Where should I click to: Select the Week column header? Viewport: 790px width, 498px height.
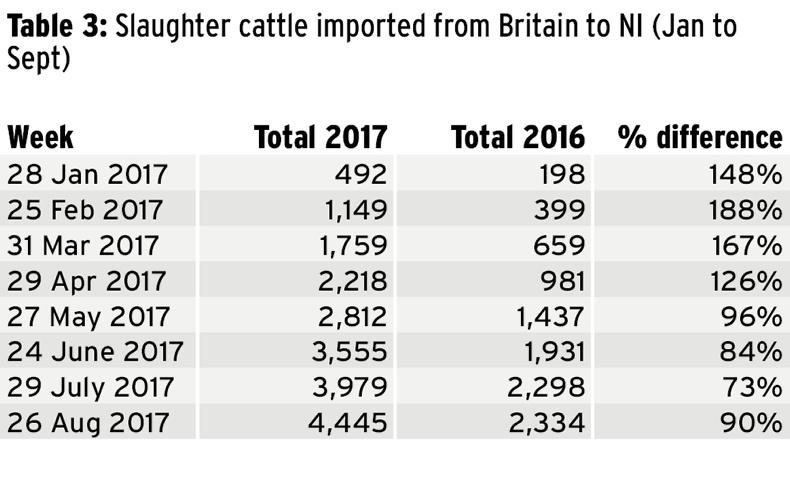click(x=40, y=137)
